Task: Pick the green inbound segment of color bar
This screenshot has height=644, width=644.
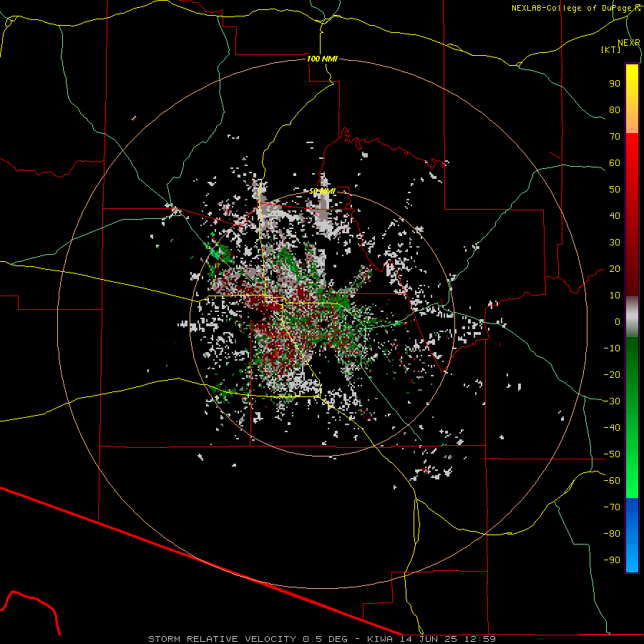Action: point(632,417)
